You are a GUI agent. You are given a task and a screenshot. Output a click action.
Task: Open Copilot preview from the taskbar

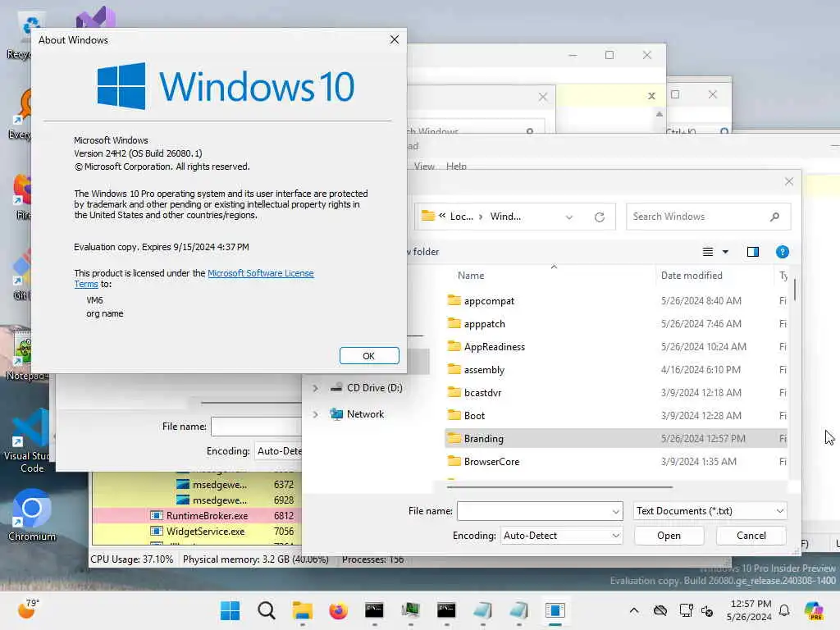click(814, 610)
